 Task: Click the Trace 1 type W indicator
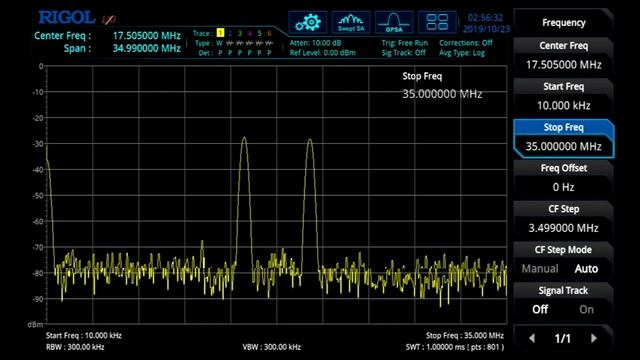pyautogui.click(x=220, y=43)
